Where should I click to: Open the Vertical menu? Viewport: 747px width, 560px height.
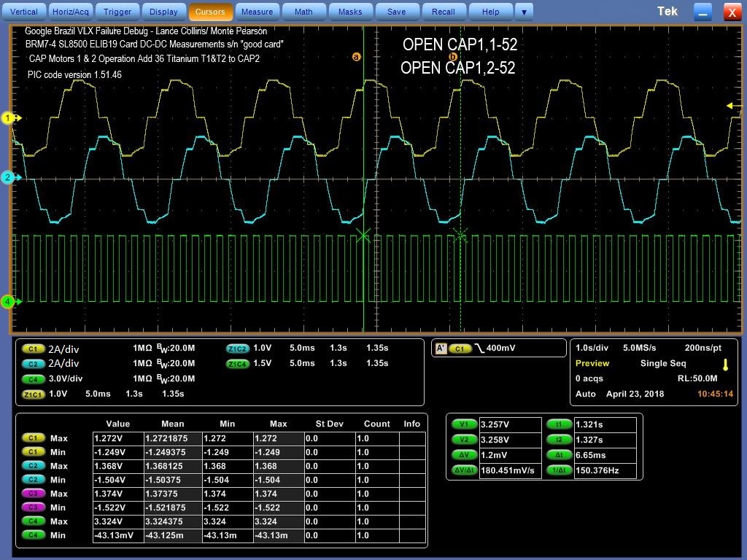24,12
